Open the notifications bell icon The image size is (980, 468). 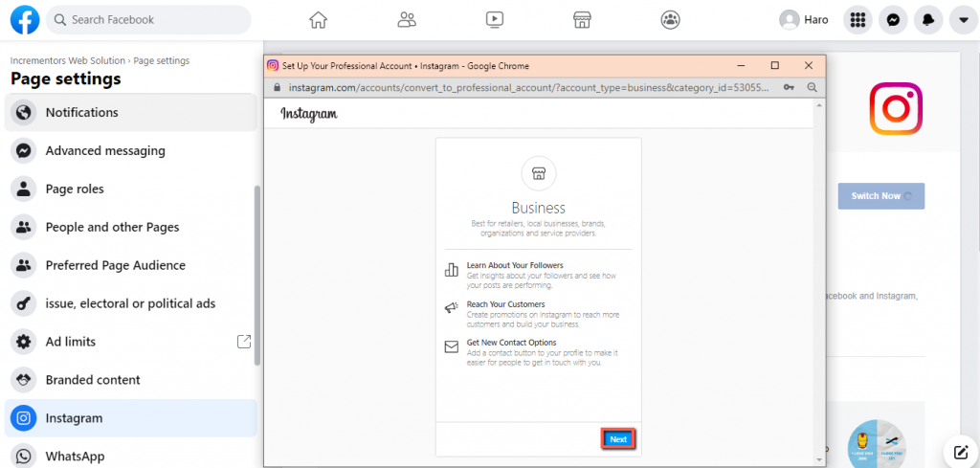click(928, 20)
